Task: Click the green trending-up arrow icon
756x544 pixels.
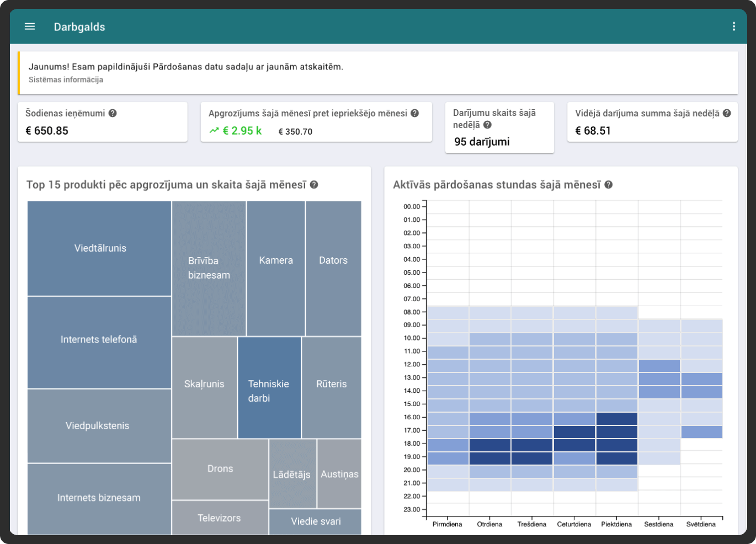Action: [x=214, y=131]
